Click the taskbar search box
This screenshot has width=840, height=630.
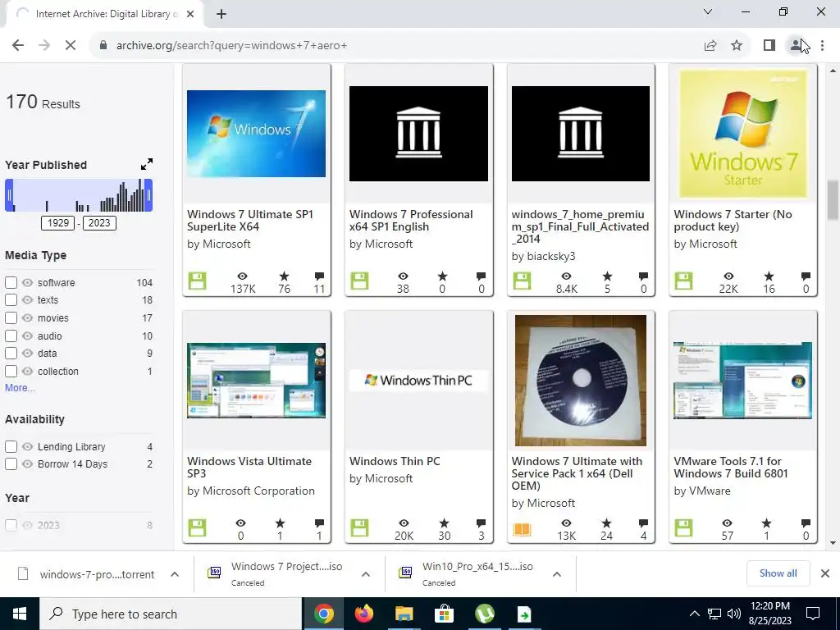pyautogui.click(x=171, y=614)
